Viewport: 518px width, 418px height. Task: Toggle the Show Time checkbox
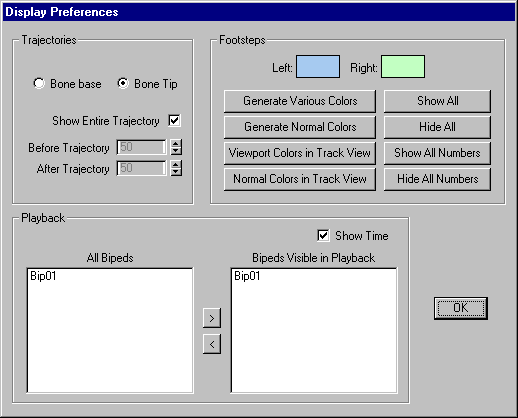coord(323,235)
